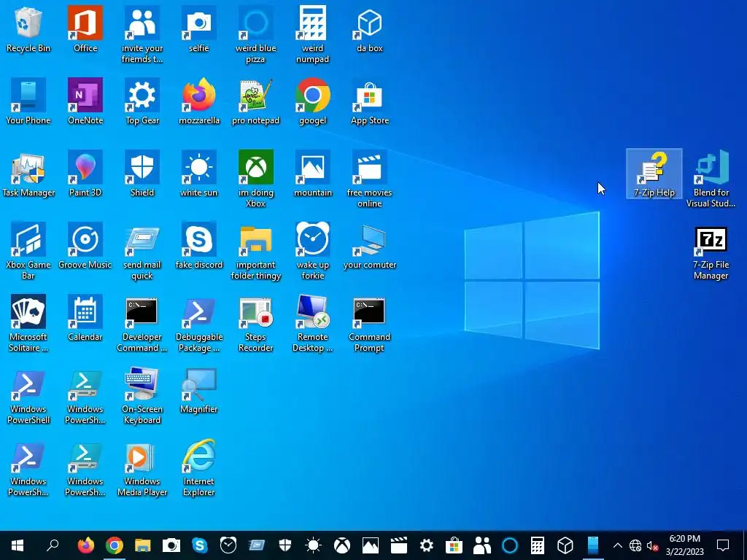This screenshot has height=560, width=747.
Task: Click the 'important folder thingy' desktop icon
Action: coord(256,252)
